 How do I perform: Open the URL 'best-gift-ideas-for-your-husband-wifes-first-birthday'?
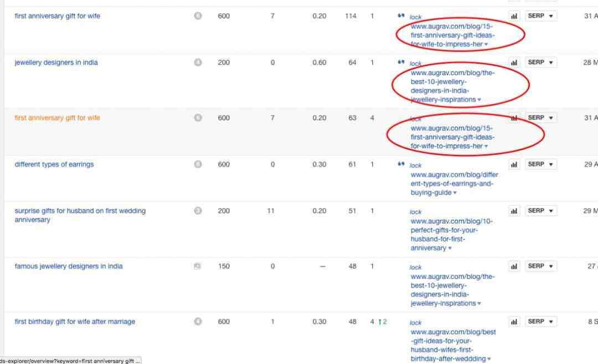(453, 345)
